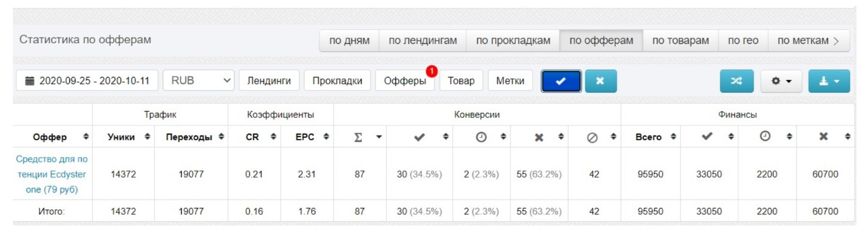Sort by rejected conversions X column

tap(539, 137)
